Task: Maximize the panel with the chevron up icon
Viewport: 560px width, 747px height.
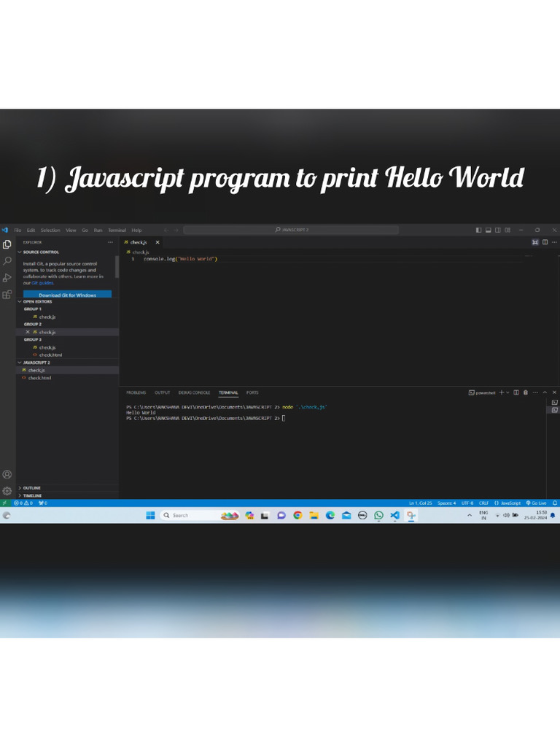Action: pos(545,392)
